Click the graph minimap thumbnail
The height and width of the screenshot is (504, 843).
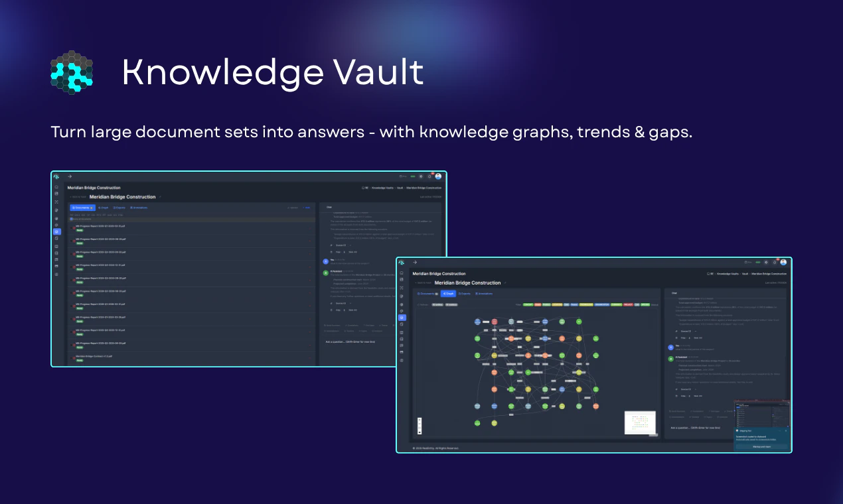coord(641,422)
